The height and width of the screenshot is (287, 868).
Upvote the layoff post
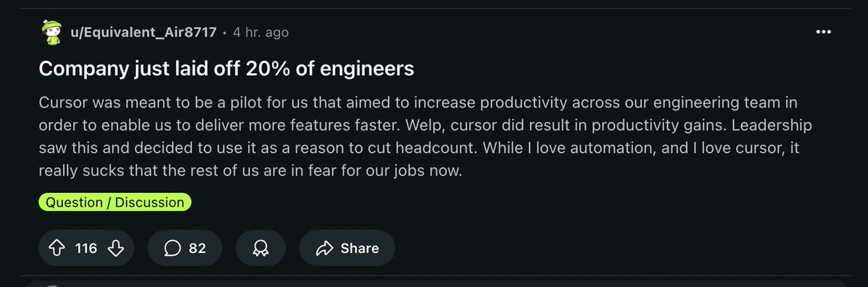pyautogui.click(x=57, y=248)
